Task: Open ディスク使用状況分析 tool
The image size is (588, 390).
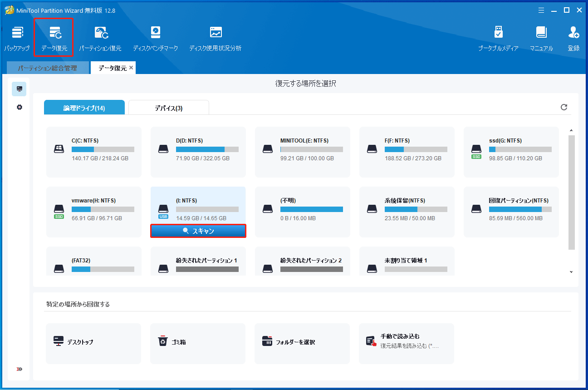Action: click(216, 39)
